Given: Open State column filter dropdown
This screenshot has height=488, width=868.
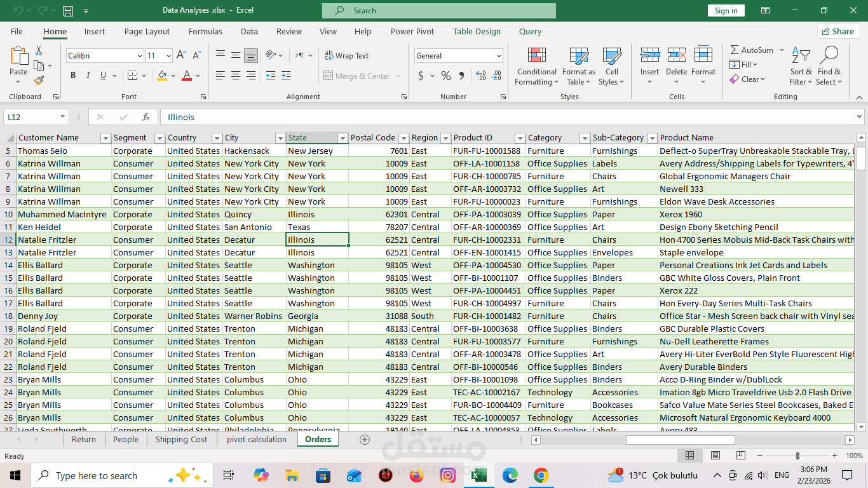Looking at the screenshot, I should coord(342,138).
